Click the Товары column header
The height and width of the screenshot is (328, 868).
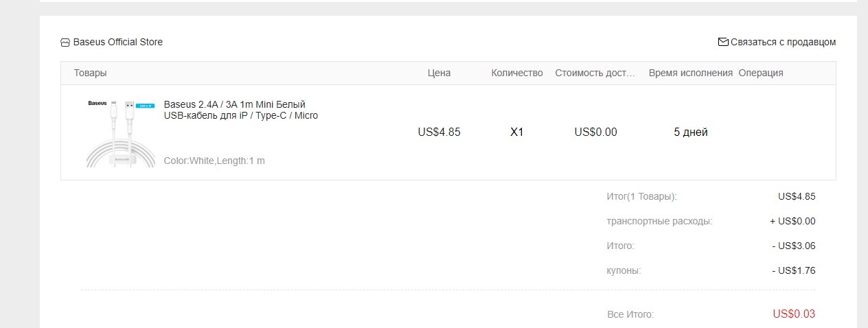pos(91,73)
